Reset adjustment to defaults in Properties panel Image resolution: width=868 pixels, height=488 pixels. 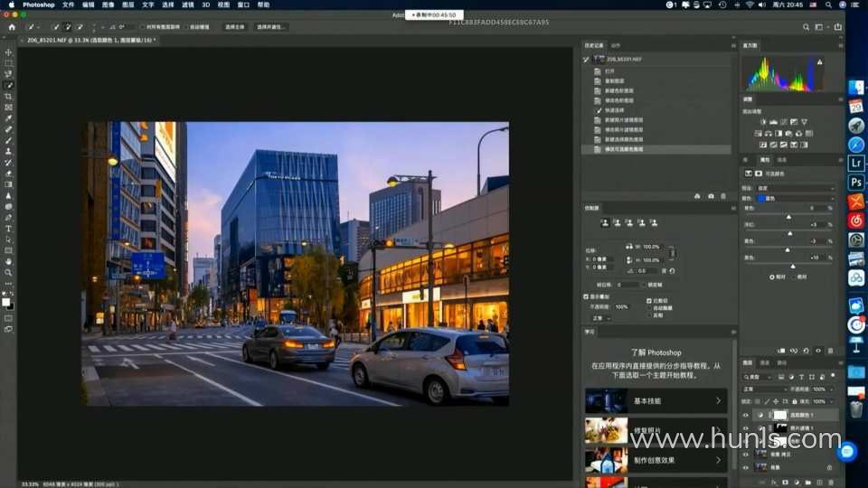click(806, 351)
